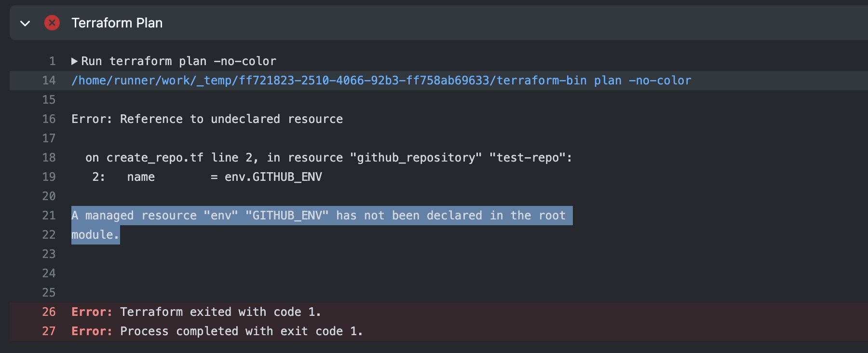Click the Run terraform plan -no-color line
This screenshot has width=868, height=353.
[x=179, y=61]
